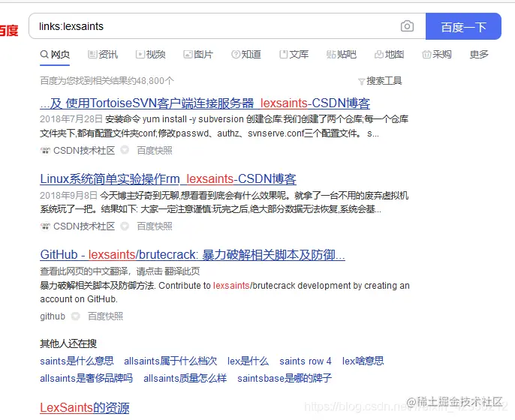Image resolution: width=515 pixels, height=420 pixels.
Task: Search related query allsaints是奢侈品牌吗
Action: click(86, 378)
